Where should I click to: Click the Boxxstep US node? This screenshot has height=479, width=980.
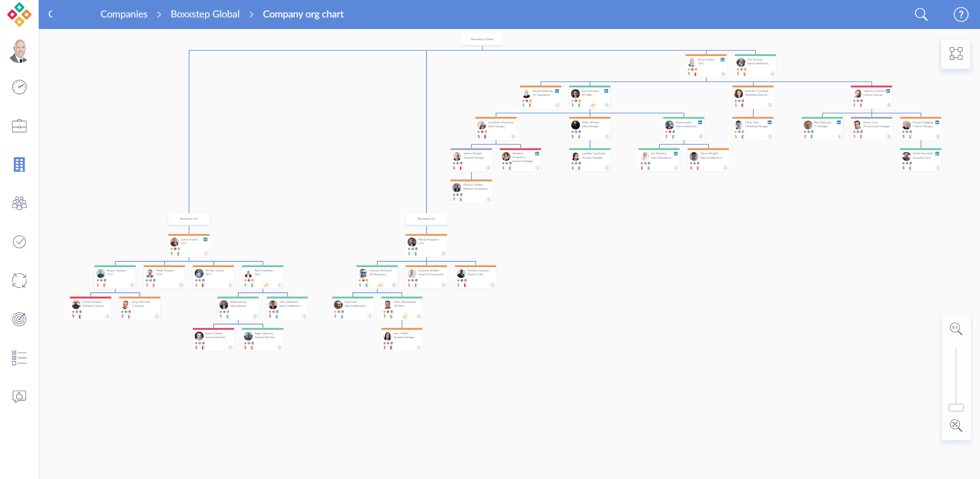[x=426, y=219]
